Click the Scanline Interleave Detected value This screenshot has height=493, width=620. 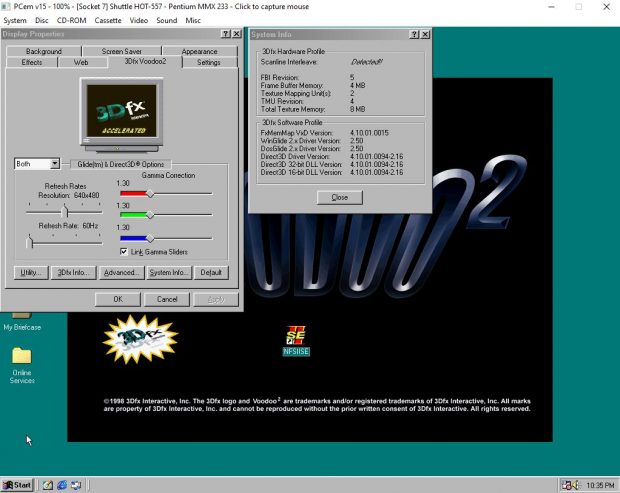pyautogui.click(x=367, y=62)
